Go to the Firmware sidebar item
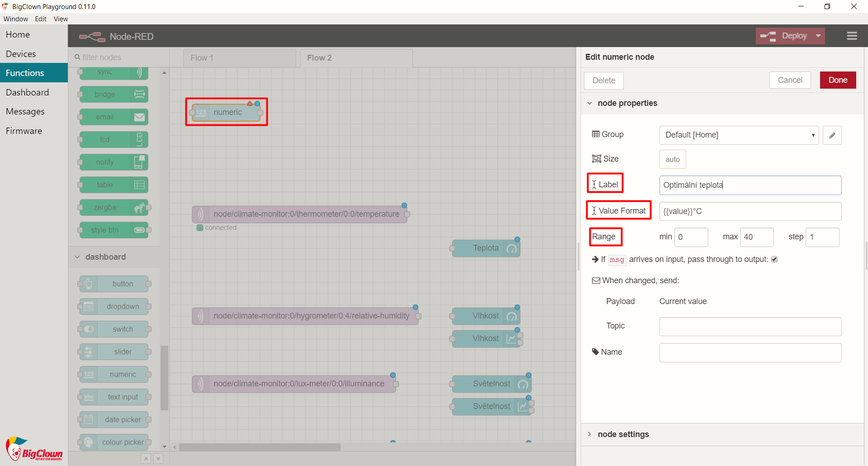 (x=34, y=131)
